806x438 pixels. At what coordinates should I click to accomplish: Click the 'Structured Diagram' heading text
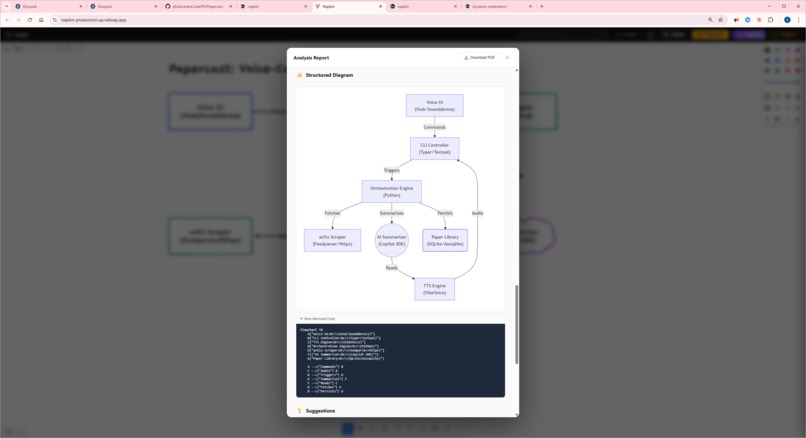tap(329, 75)
